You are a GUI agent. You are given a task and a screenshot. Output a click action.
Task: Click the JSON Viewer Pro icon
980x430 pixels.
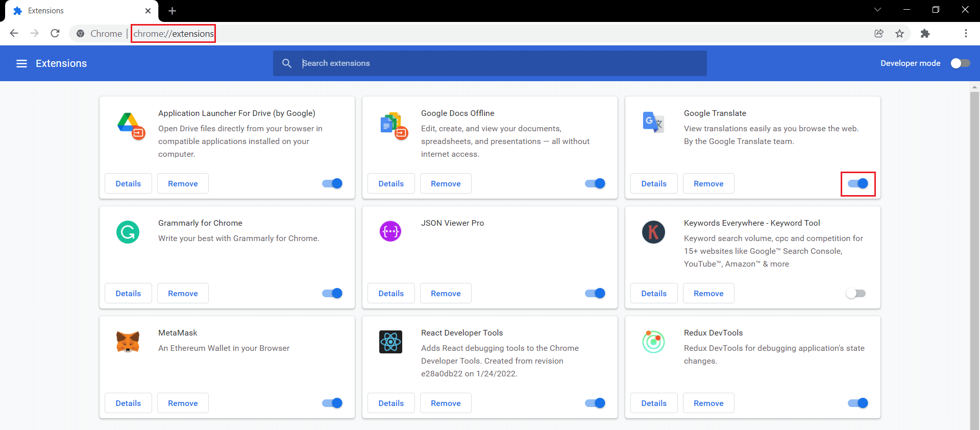[390, 231]
